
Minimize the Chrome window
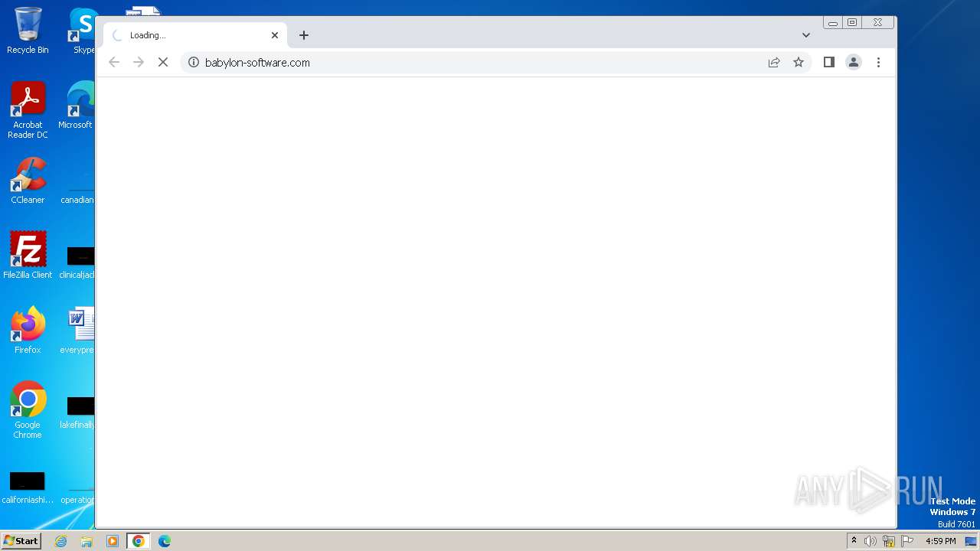pyautogui.click(x=833, y=23)
